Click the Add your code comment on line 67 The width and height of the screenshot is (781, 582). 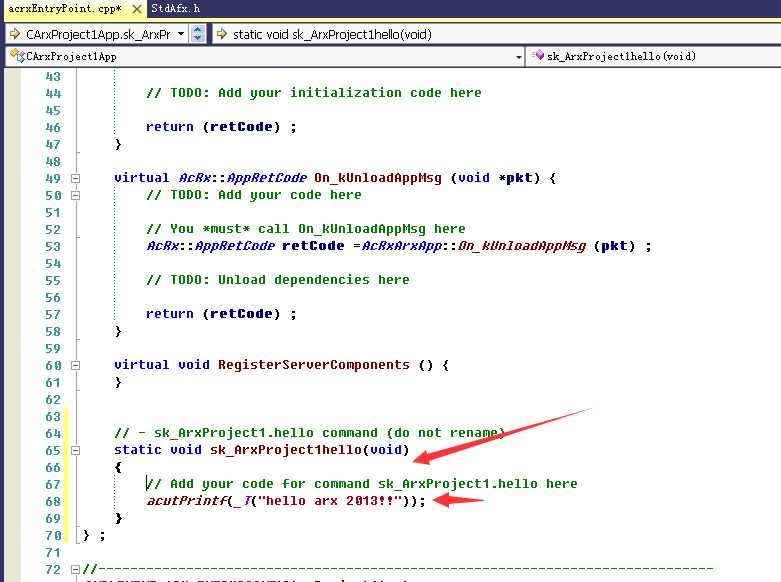pos(362,483)
